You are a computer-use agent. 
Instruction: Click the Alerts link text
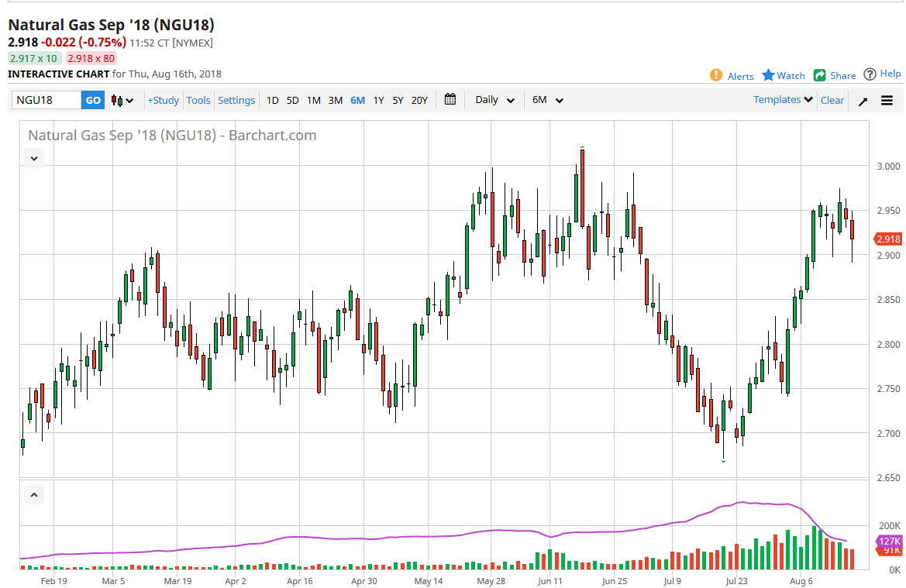point(741,76)
